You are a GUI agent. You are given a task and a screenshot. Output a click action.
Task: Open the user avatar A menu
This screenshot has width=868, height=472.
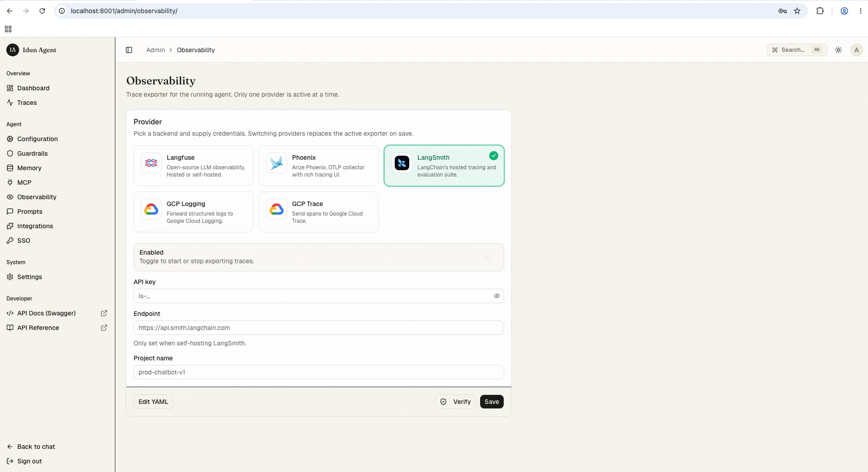coord(857,50)
